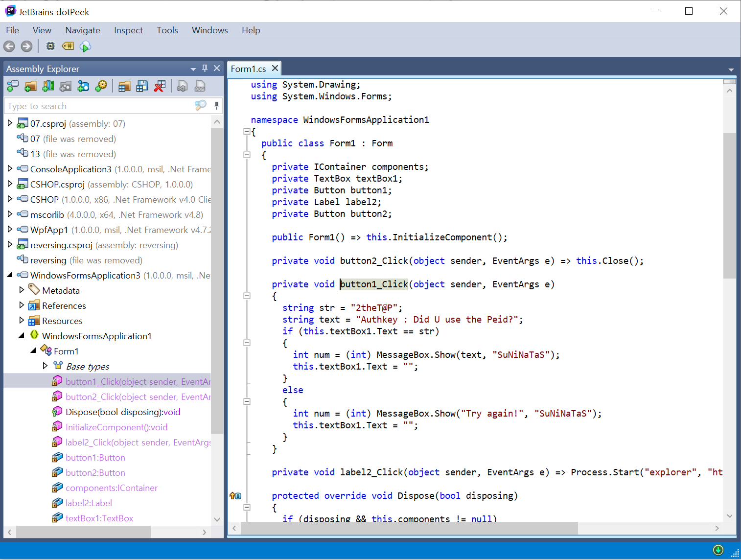The image size is (741, 560).
Task: Click the Open assembly add icon
Action: 13,87
